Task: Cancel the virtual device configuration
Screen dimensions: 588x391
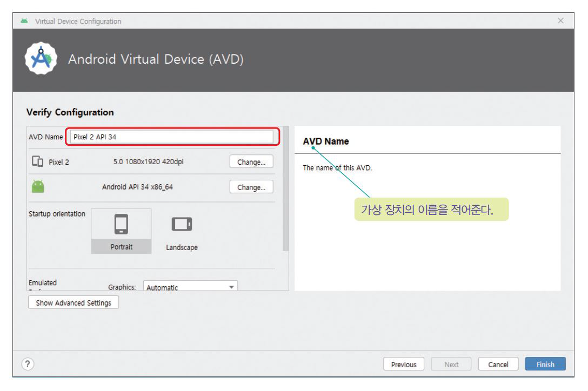Action: pyautogui.click(x=498, y=364)
